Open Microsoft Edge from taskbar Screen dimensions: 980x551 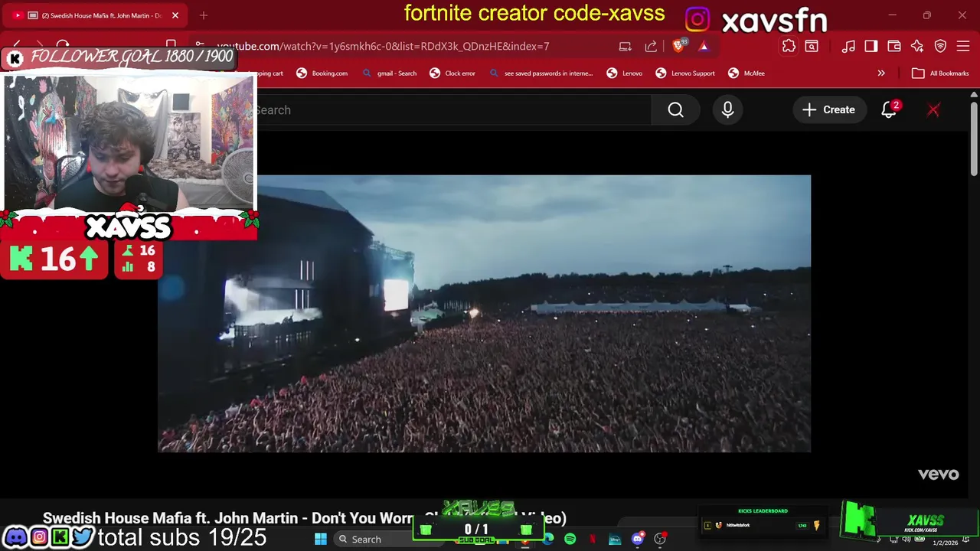(x=548, y=540)
